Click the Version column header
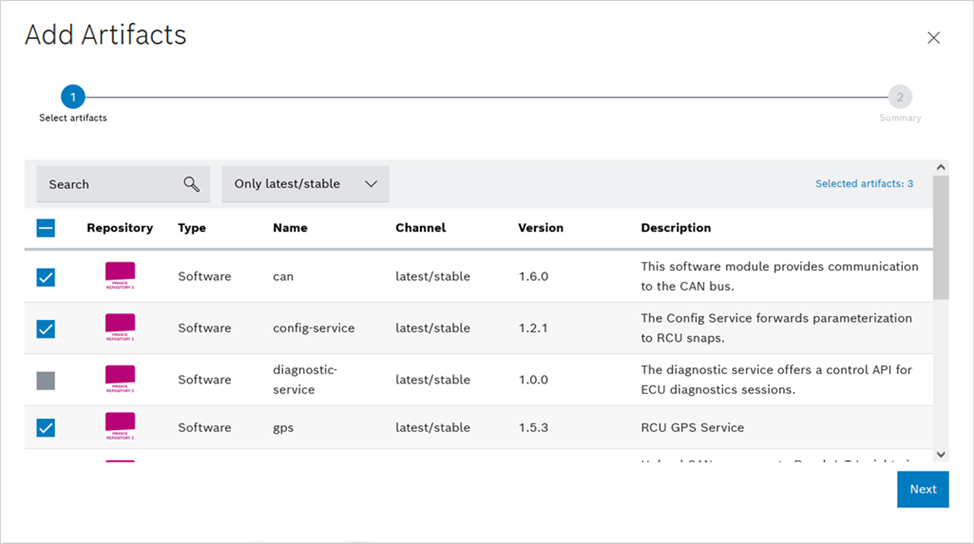 pos(540,228)
